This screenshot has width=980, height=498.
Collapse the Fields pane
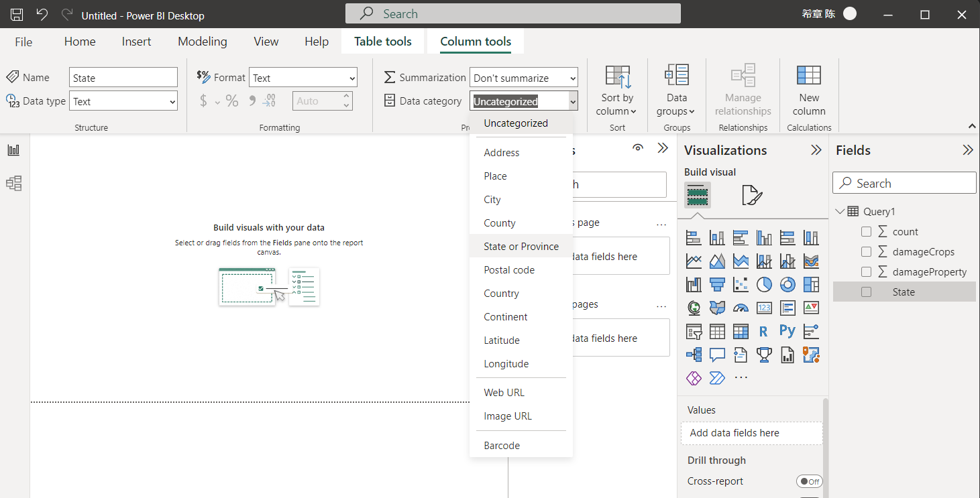pos(967,150)
